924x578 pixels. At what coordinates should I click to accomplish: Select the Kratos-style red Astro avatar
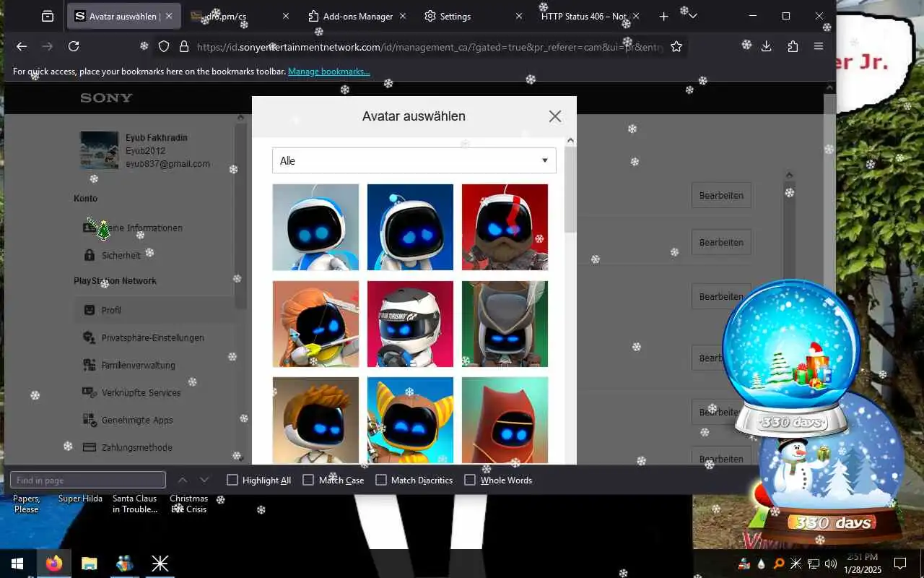pos(505,227)
